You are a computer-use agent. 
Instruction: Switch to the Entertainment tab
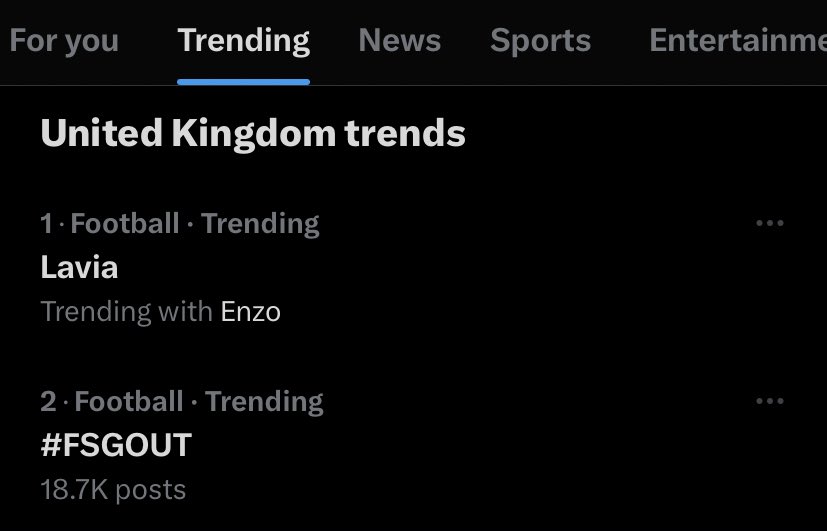pyautogui.click(x=737, y=41)
